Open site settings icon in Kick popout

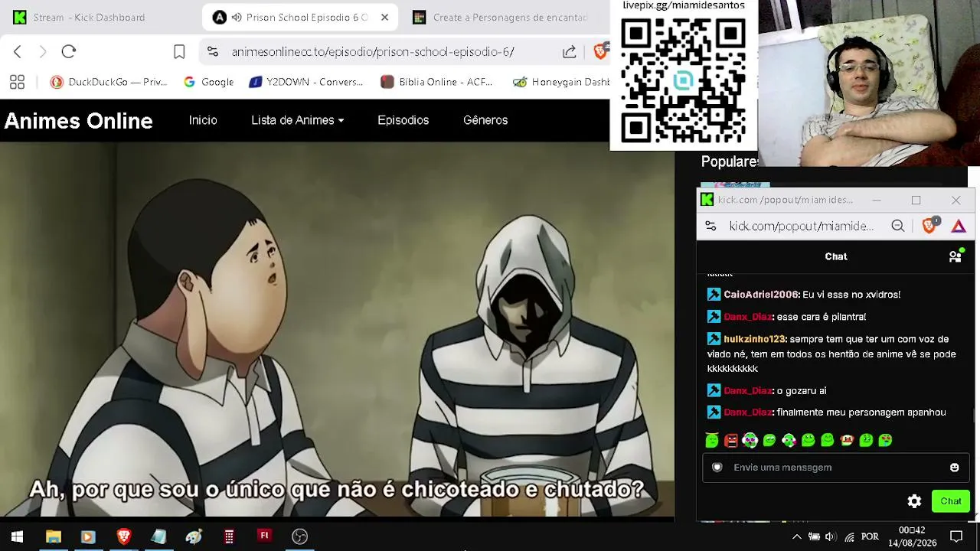point(710,226)
